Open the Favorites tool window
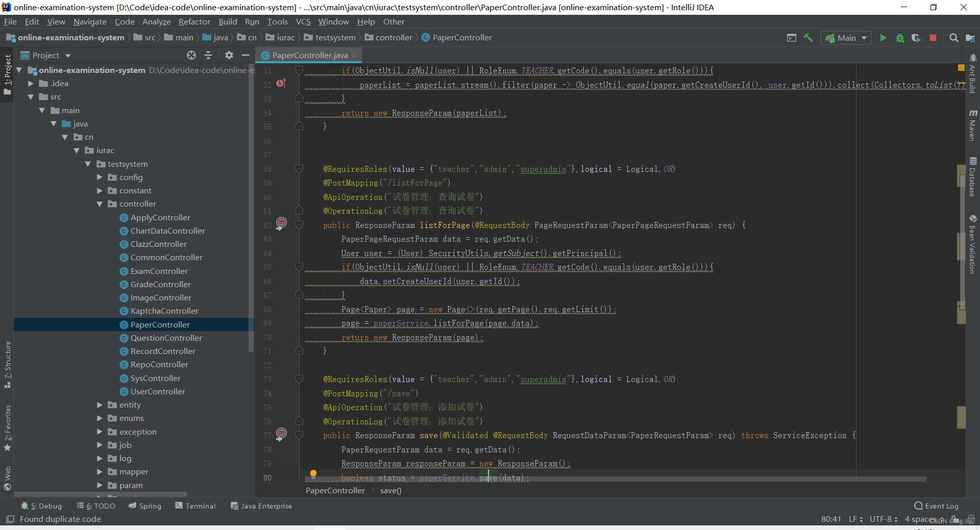Viewport: 980px width, 530px height. [x=7, y=427]
